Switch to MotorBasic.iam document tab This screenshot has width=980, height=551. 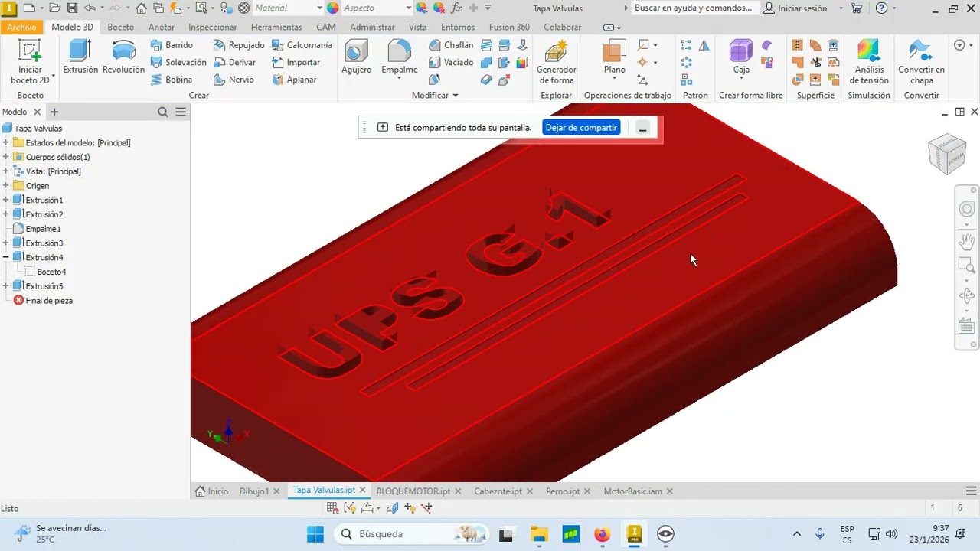(632, 491)
